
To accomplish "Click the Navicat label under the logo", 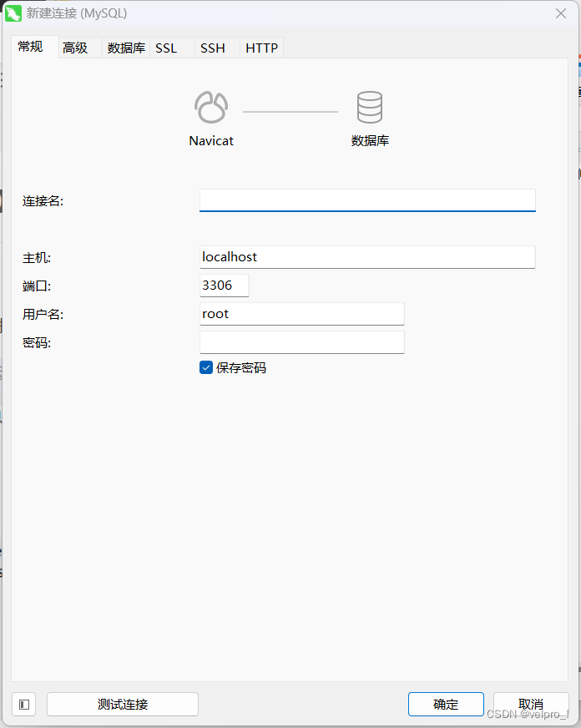I will 211,141.
